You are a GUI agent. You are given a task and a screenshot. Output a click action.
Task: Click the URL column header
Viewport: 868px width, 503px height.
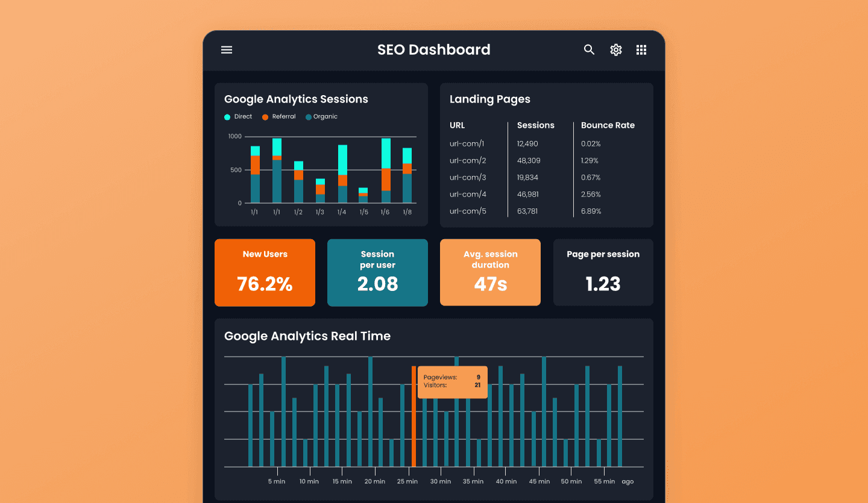[458, 125]
